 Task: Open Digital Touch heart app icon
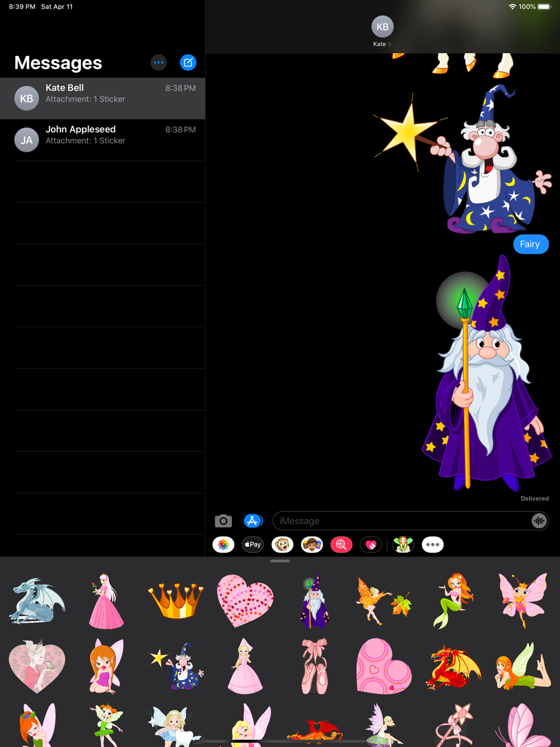[x=371, y=544]
